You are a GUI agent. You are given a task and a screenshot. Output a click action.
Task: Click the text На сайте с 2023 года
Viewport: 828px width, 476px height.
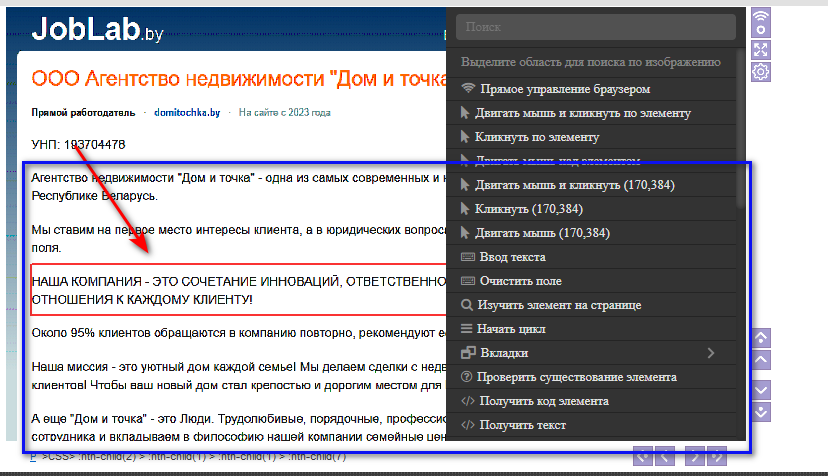[285, 113]
